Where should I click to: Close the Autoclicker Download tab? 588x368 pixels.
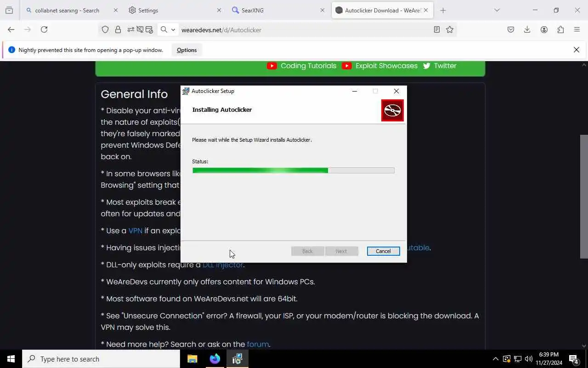(x=426, y=10)
